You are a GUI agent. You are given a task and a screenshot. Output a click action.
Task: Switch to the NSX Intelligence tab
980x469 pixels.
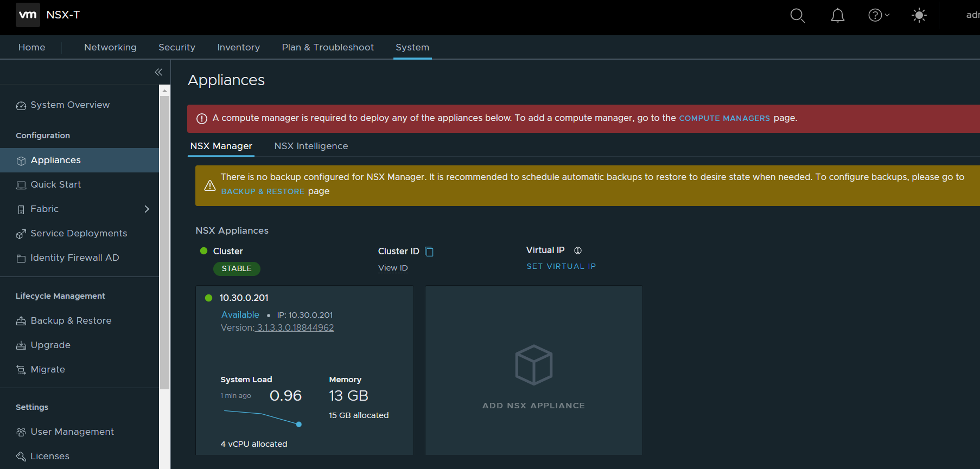[x=311, y=146]
